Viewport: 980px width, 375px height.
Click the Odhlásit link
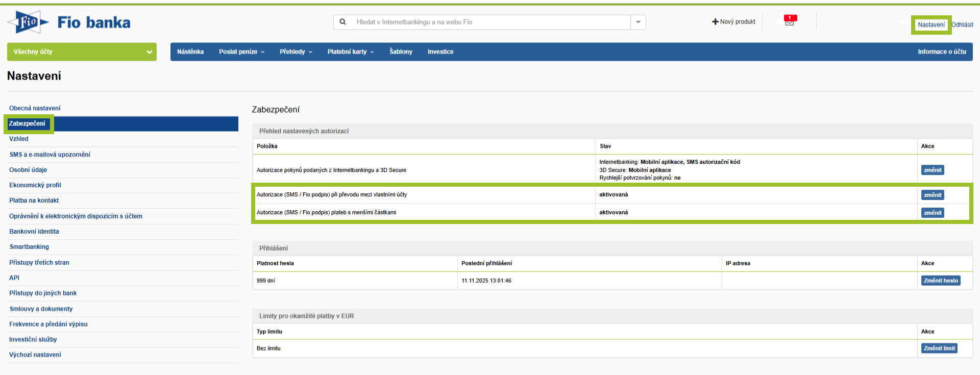click(962, 24)
